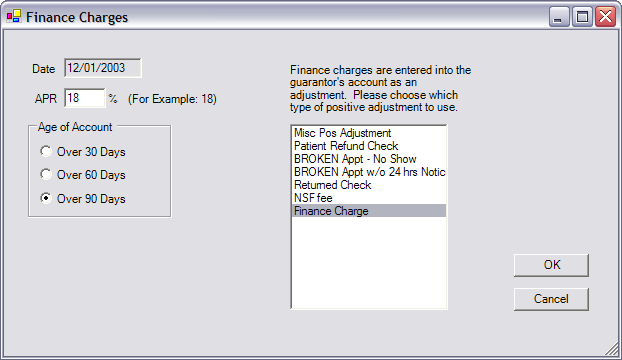This screenshot has height=360, width=622.
Task: Close the Finance Charges dialog
Action: point(605,17)
